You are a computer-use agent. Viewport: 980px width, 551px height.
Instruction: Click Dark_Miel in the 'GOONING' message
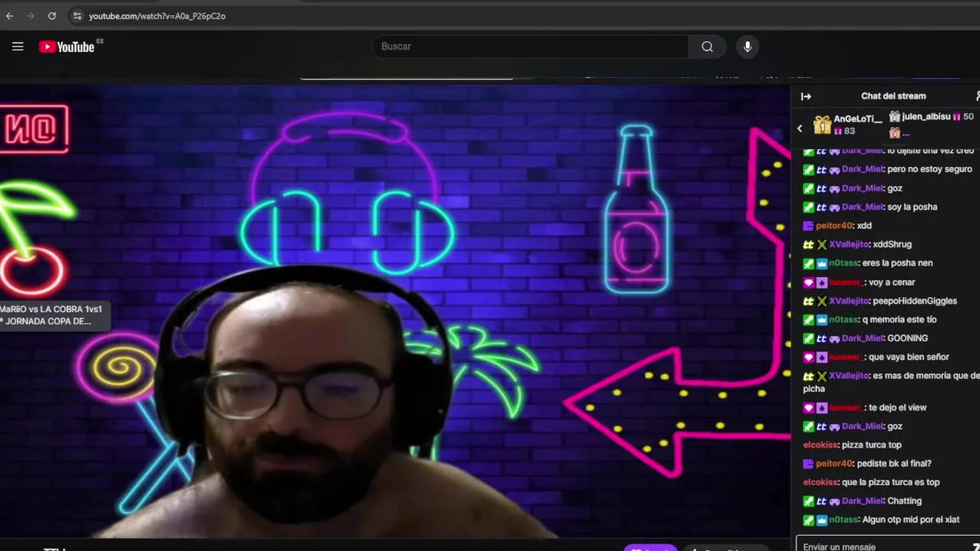862,338
